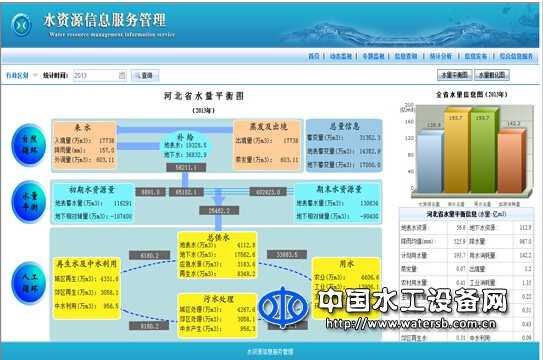Click the 总量信息 box title
The image size is (543, 360).
pos(344,126)
